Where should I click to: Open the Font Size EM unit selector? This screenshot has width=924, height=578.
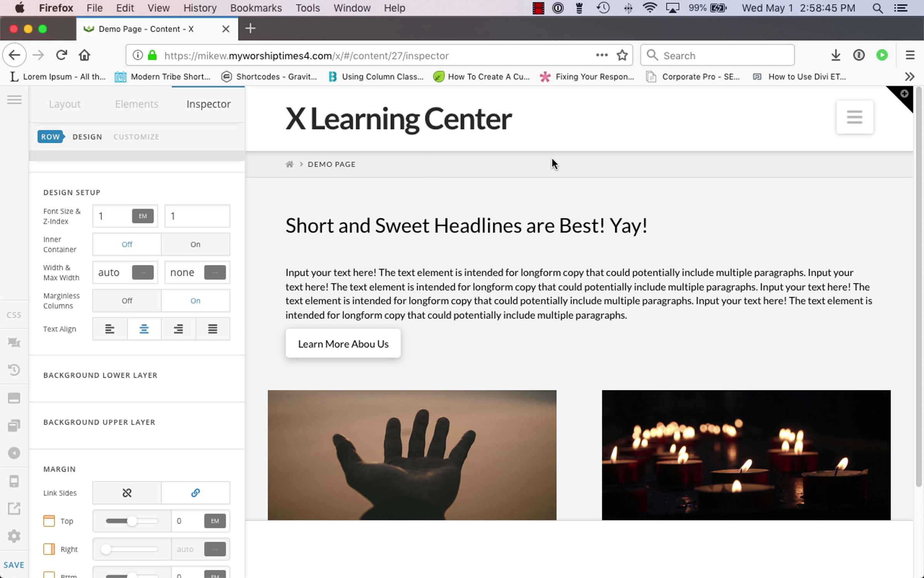tap(142, 216)
